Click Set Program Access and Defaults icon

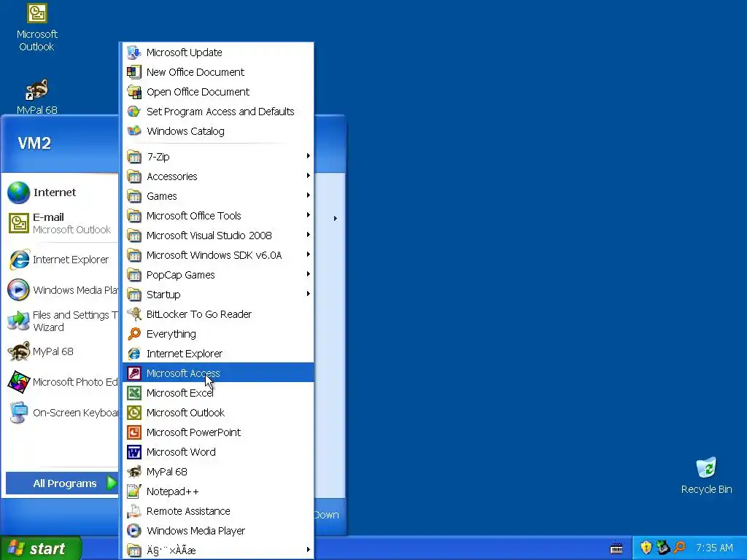(x=134, y=112)
